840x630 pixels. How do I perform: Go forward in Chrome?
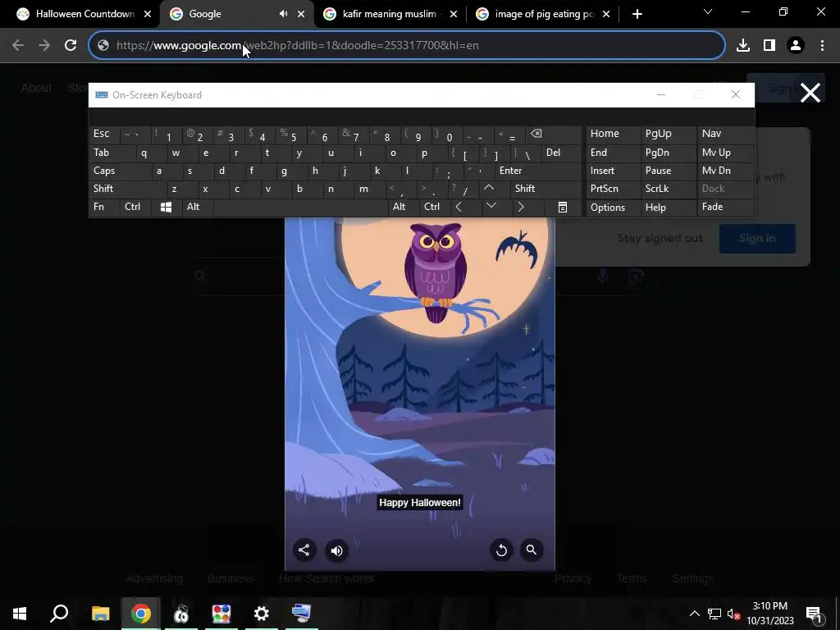tap(44, 45)
